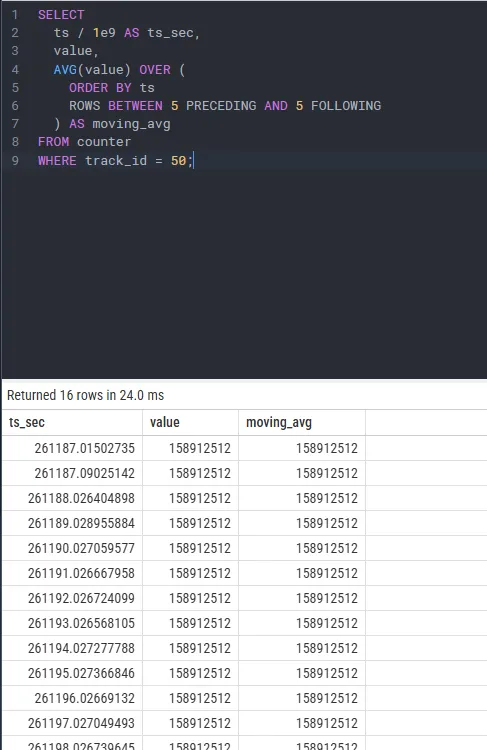Select cell 261187.01502735 in ts_sec column
The image size is (487, 750).
pos(72,448)
